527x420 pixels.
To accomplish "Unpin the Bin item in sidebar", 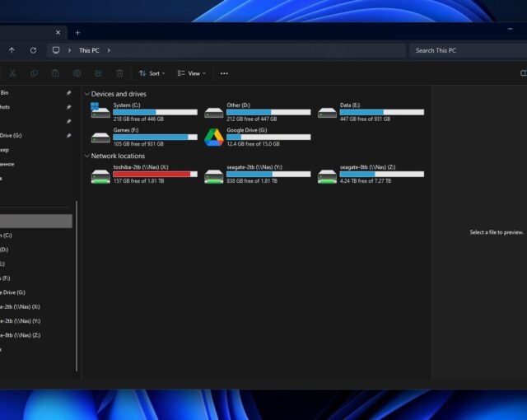I will pyautogui.click(x=68, y=93).
